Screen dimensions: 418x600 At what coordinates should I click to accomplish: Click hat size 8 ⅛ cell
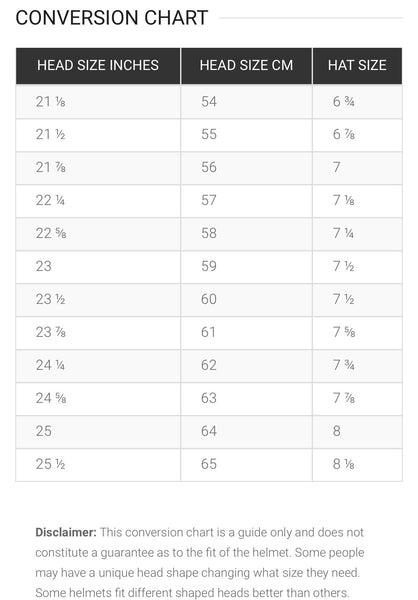point(357,464)
